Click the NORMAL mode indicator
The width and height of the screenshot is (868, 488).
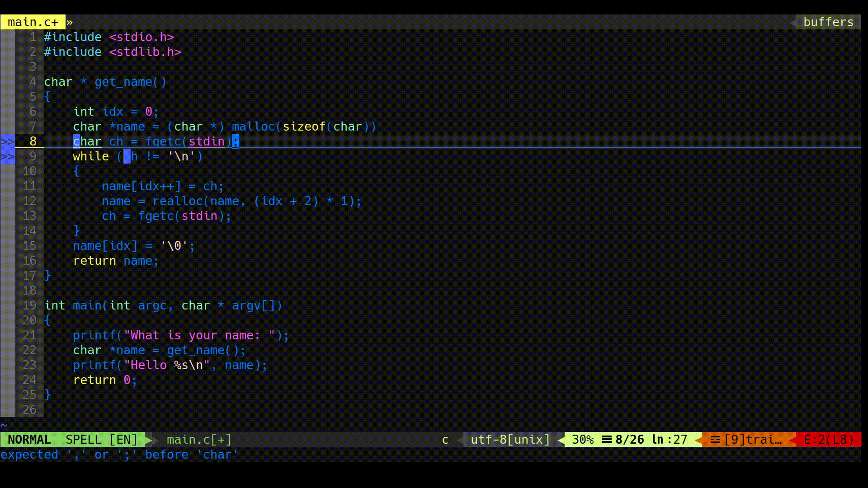(29, 440)
